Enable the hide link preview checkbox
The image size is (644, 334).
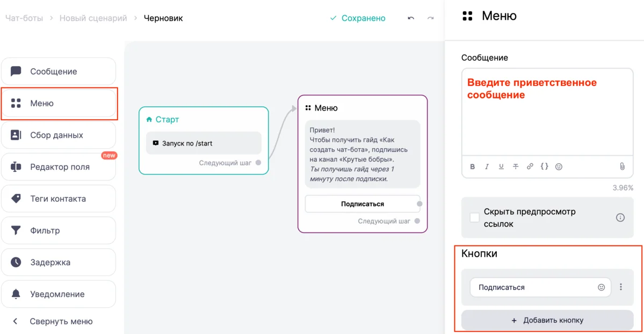click(x=474, y=217)
